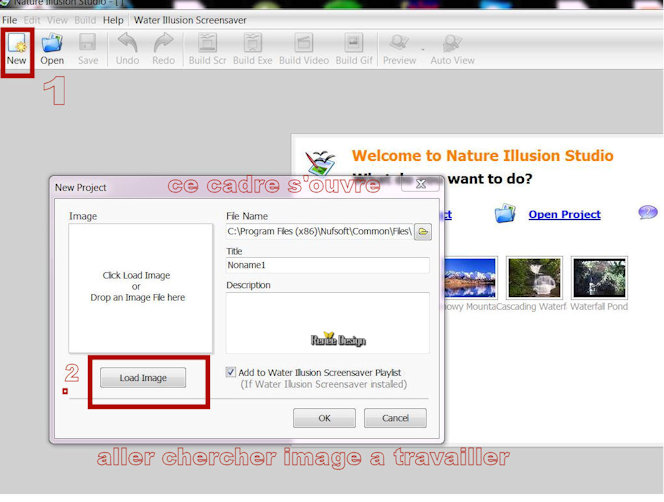This screenshot has width=664, height=502.
Task: Click the Open Project link
Action: pyautogui.click(x=564, y=214)
